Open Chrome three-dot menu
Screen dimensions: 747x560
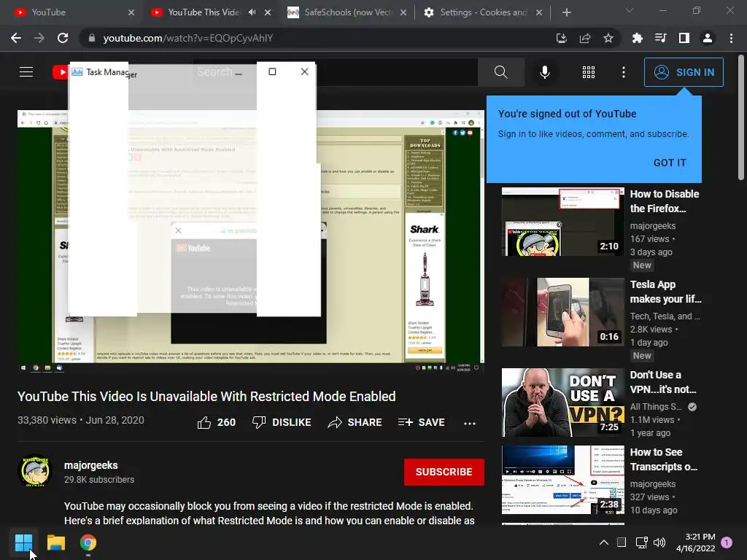[731, 38]
